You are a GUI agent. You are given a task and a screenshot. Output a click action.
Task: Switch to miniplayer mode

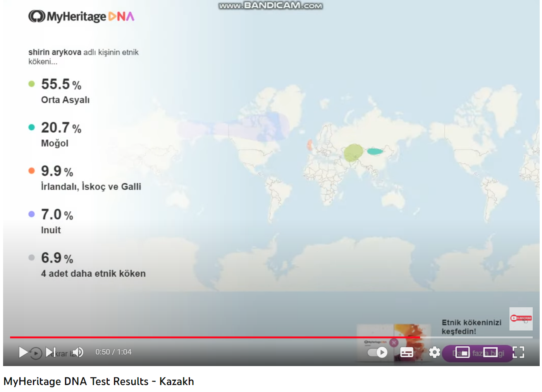click(463, 352)
